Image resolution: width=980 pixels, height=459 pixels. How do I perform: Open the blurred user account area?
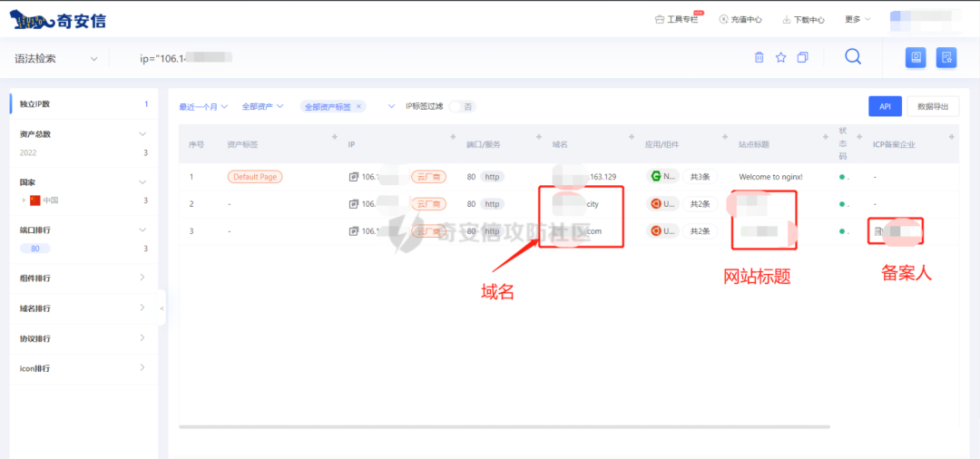coord(926,20)
